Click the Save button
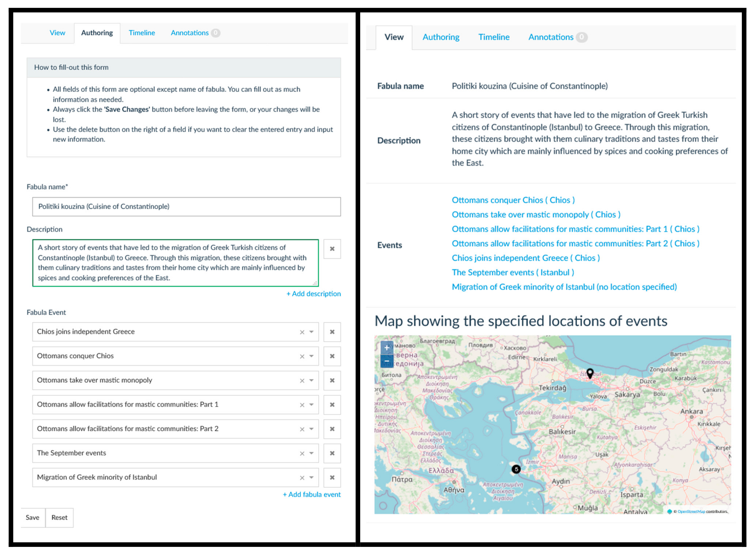 pos(33,517)
